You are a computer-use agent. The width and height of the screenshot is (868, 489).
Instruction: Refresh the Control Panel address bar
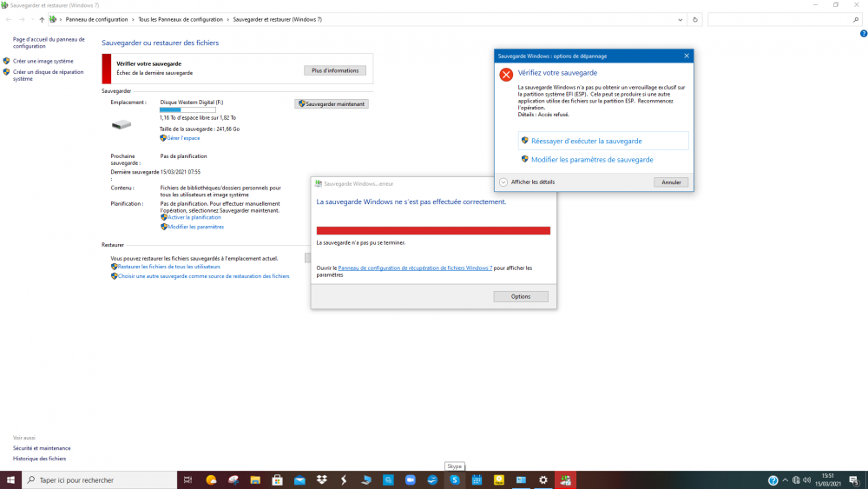(x=695, y=19)
